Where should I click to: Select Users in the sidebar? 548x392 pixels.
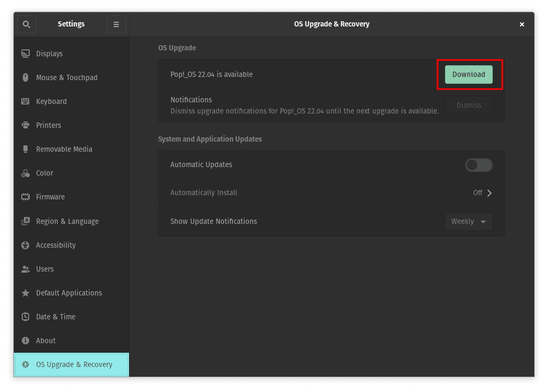click(71, 269)
